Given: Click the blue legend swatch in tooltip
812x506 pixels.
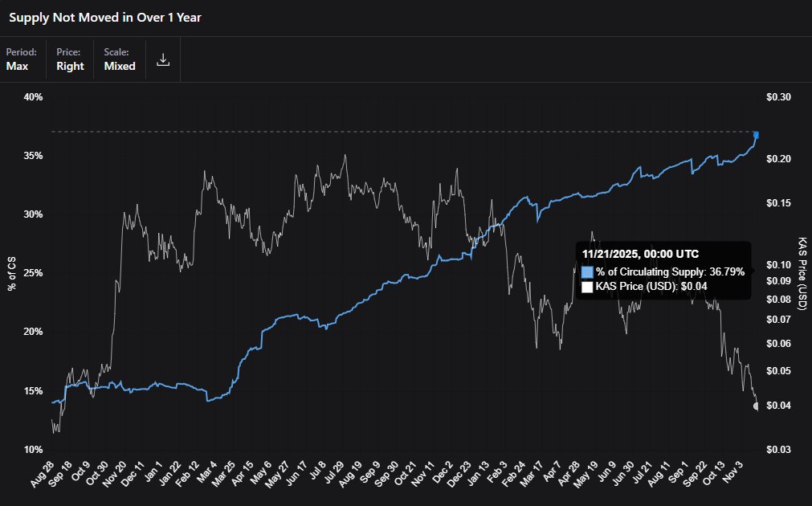Looking at the screenshot, I should [x=587, y=272].
